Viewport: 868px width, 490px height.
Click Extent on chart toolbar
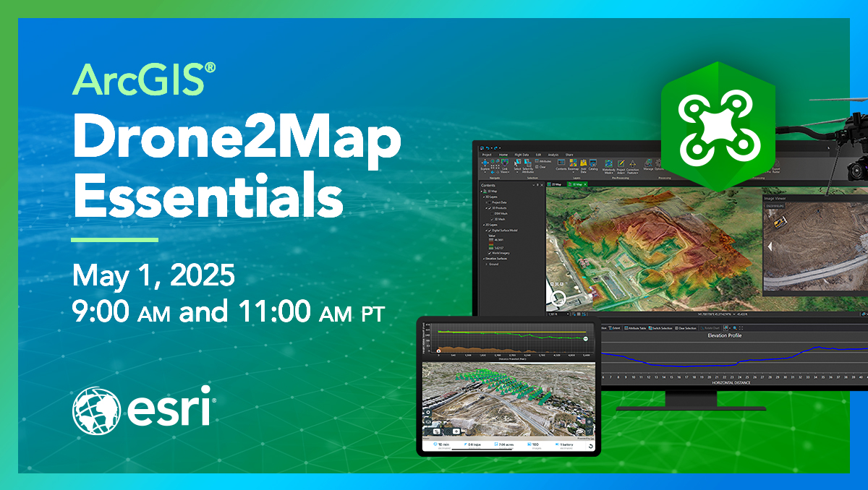point(615,328)
